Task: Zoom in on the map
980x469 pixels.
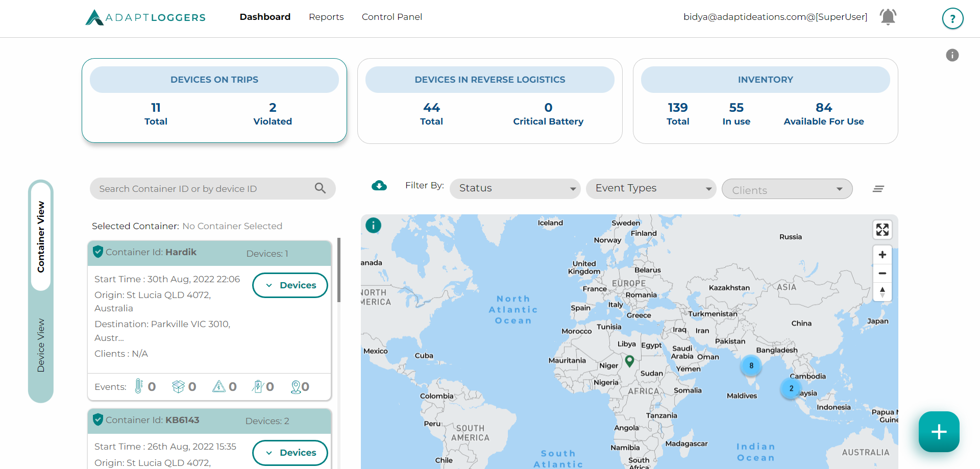Action: point(882,255)
